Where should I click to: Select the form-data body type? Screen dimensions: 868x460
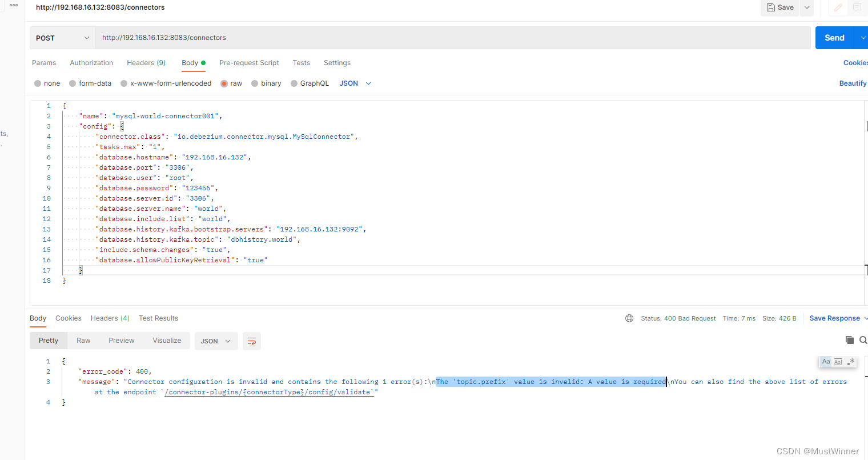pyautogui.click(x=90, y=83)
